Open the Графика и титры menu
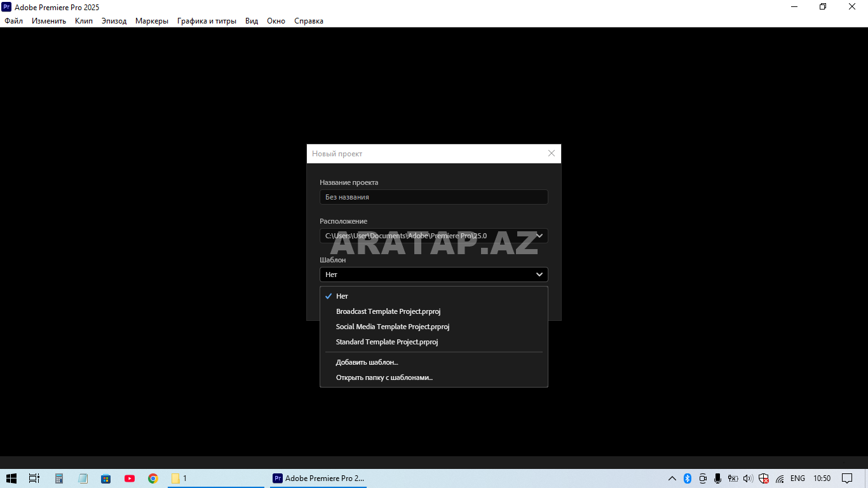This screenshot has width=868, height=488. 207,21
